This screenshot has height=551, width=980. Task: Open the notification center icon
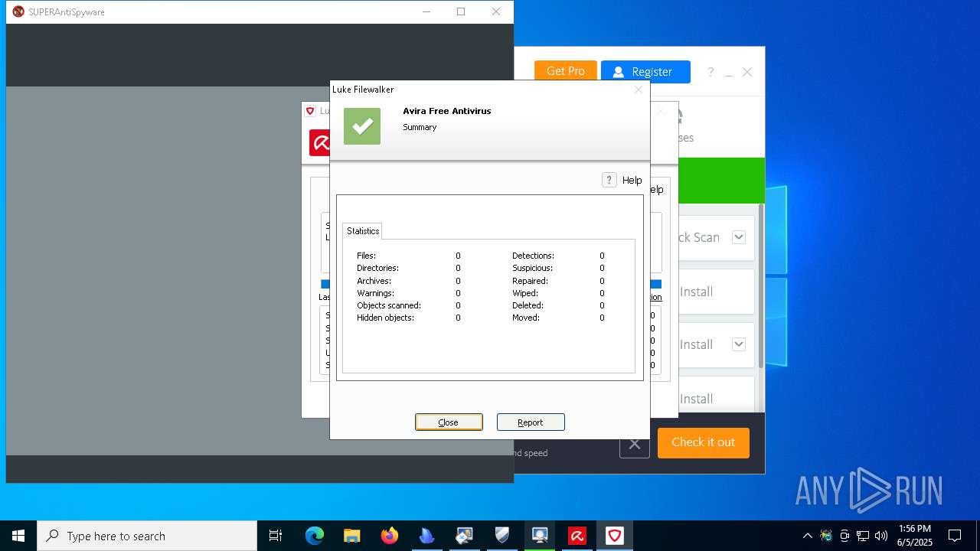[955, 536]
